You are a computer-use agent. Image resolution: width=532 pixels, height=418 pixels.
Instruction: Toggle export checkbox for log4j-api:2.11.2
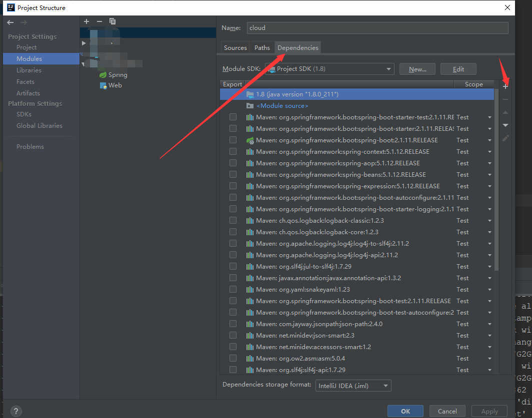coord(233,255)
